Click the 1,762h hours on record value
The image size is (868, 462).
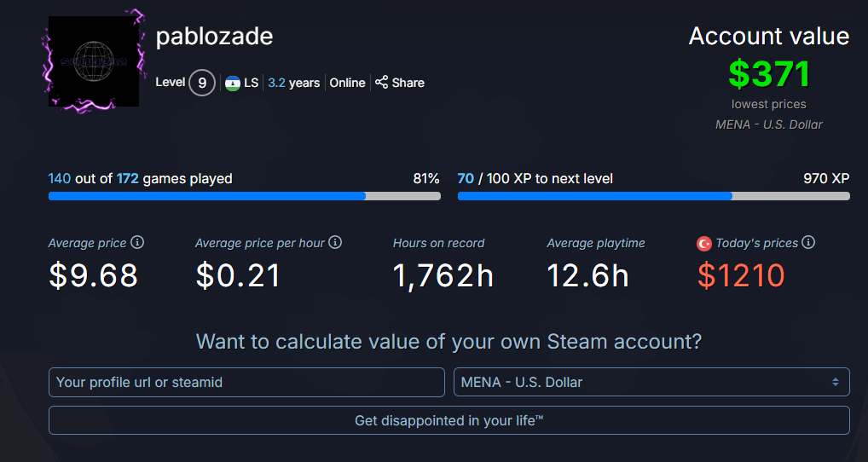(x=443, y=275)
